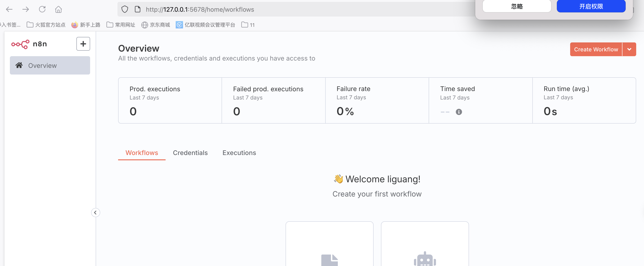Select Overview in the sidebar
The height and width of the screenshot is (266, 644).
click(50, 65)
